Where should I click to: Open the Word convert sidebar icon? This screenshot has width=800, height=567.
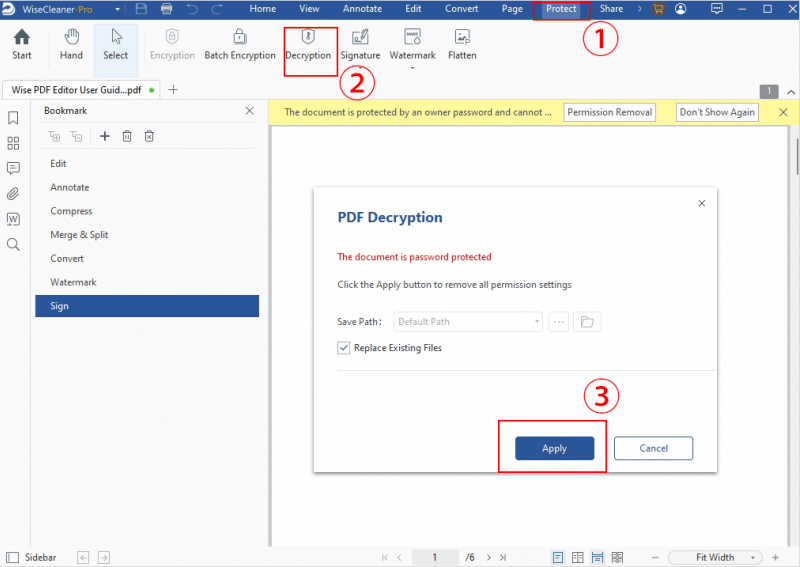tap(13, 219)
